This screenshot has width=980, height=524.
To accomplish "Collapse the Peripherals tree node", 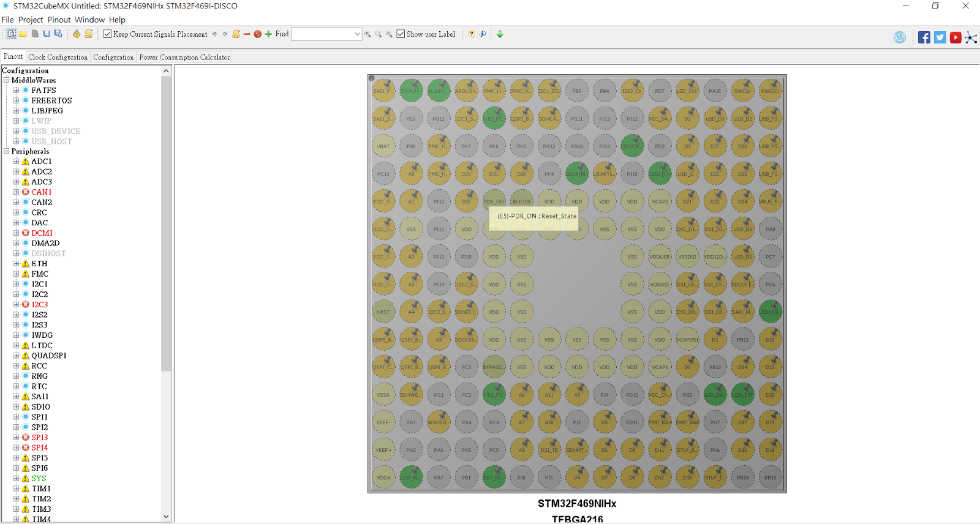I will [7, 151].
